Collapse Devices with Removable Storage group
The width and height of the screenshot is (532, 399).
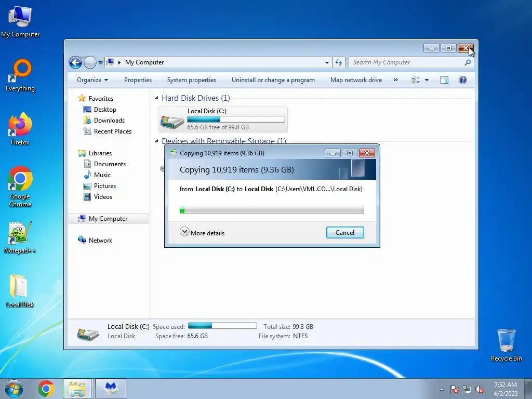pyautogui.click(x=156, y=141)
